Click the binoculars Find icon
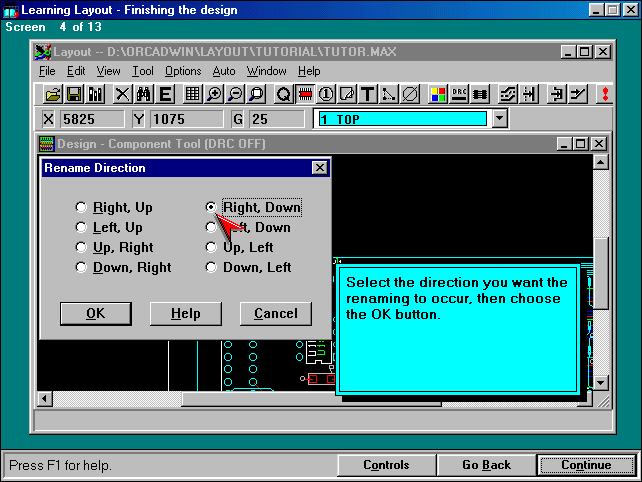 point(143,94)
